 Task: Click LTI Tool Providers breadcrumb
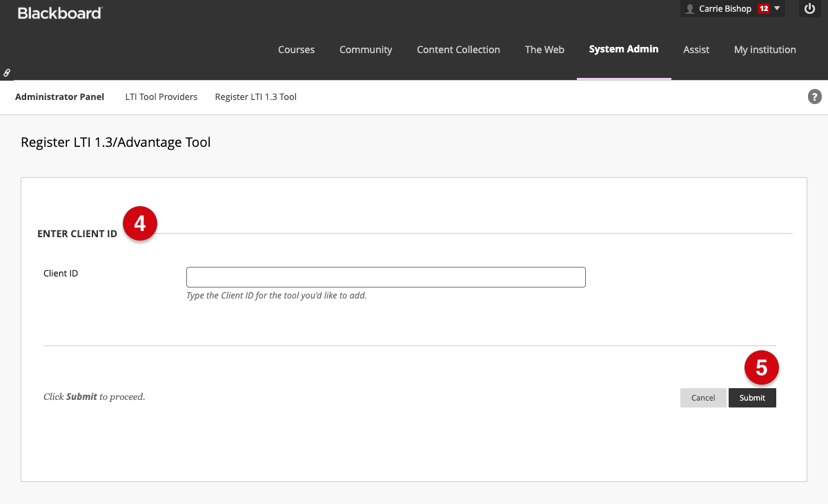pyautogui.click(x=161, y=97)
